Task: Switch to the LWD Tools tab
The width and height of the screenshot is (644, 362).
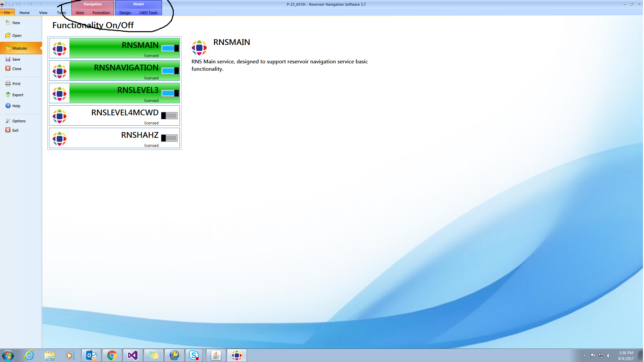Action: point(148,13)
